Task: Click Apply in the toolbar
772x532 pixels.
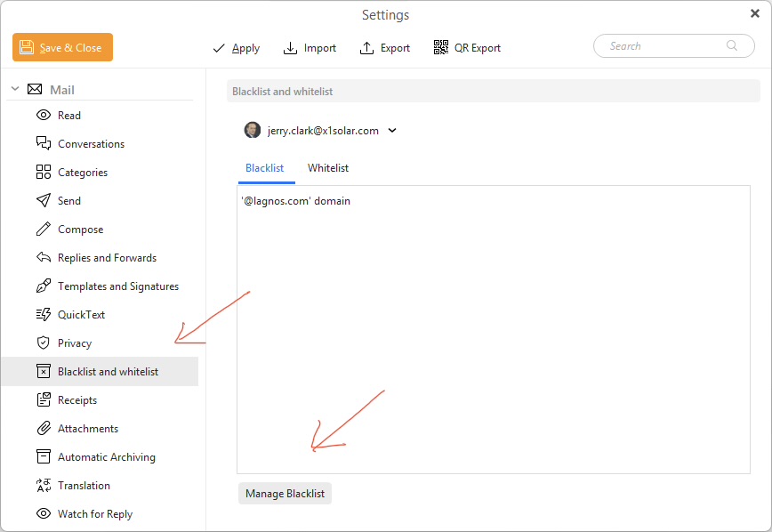Action: coord(237,48)
